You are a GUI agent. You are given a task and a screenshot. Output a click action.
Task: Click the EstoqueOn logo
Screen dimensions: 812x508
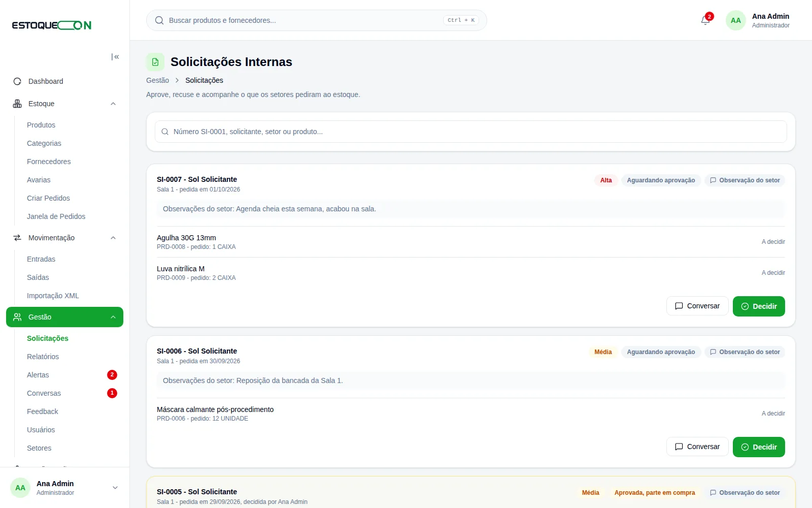click(52, 25)
